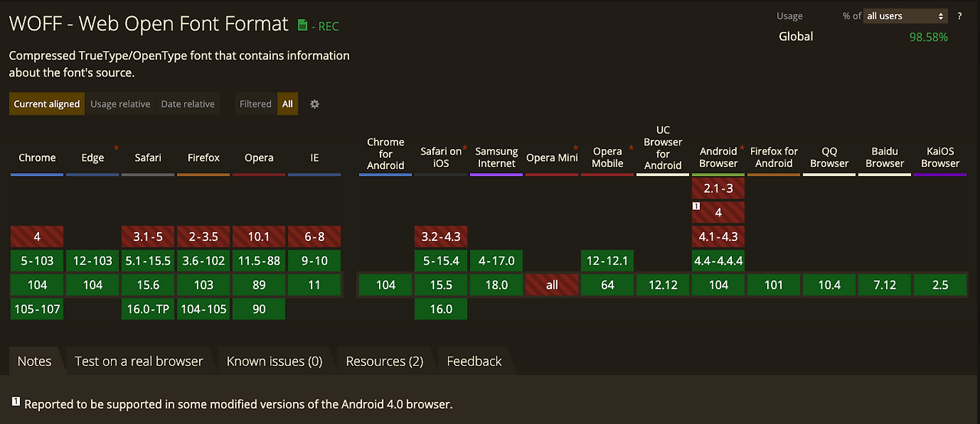Click the KaiOS Browser header

point(940,157)
